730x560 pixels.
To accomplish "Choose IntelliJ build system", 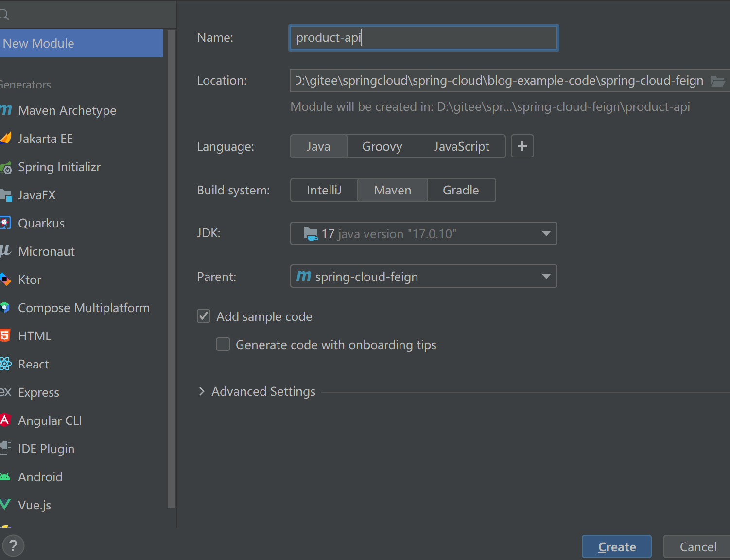I will pos(324,190).
